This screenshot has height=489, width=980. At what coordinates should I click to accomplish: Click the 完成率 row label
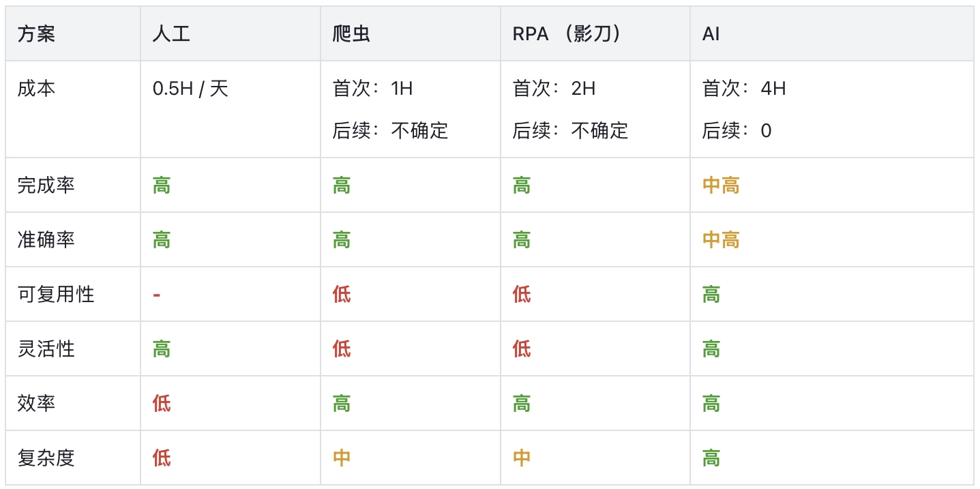point(46,185)
